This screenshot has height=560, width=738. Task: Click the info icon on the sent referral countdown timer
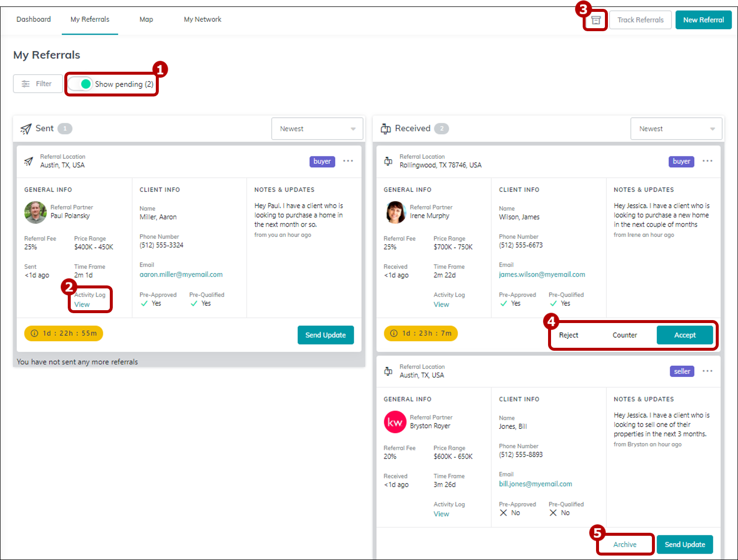(x=34, y=333)
